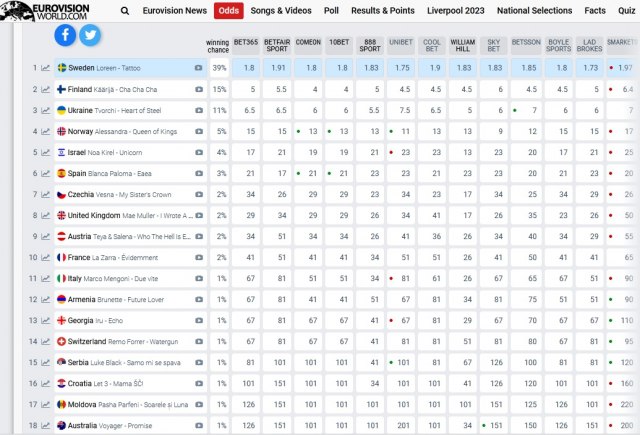Open the odds history chart for Sweden
Viewport: 640px width, 435px height.
click(46, 68)
